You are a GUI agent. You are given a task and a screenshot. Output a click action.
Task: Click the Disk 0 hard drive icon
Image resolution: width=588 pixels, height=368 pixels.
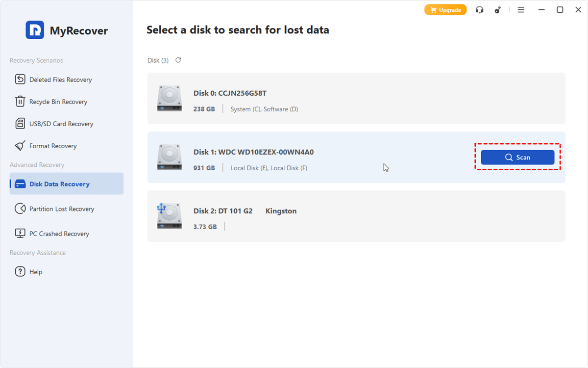[x=170, y=98]
